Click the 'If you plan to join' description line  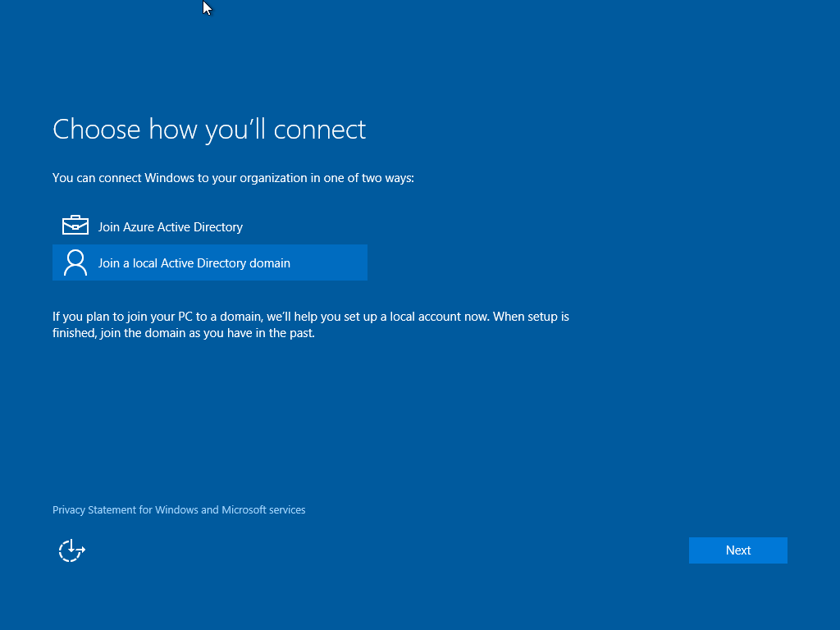pos(310,317)
